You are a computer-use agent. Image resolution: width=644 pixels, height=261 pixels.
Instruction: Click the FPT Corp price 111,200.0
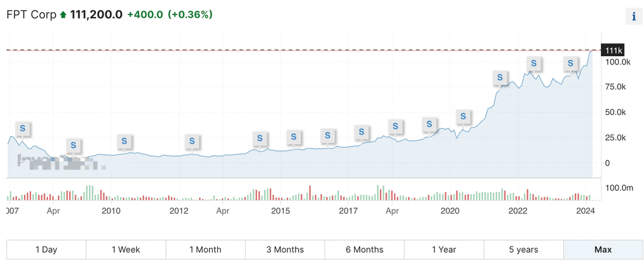[96, 15]
